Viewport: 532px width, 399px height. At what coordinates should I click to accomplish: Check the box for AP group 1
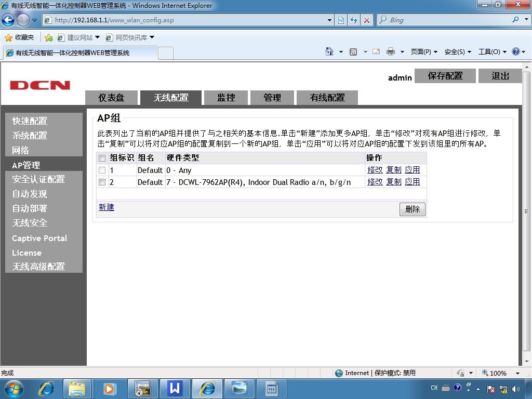pyautogui.click(x=102, y=170)
